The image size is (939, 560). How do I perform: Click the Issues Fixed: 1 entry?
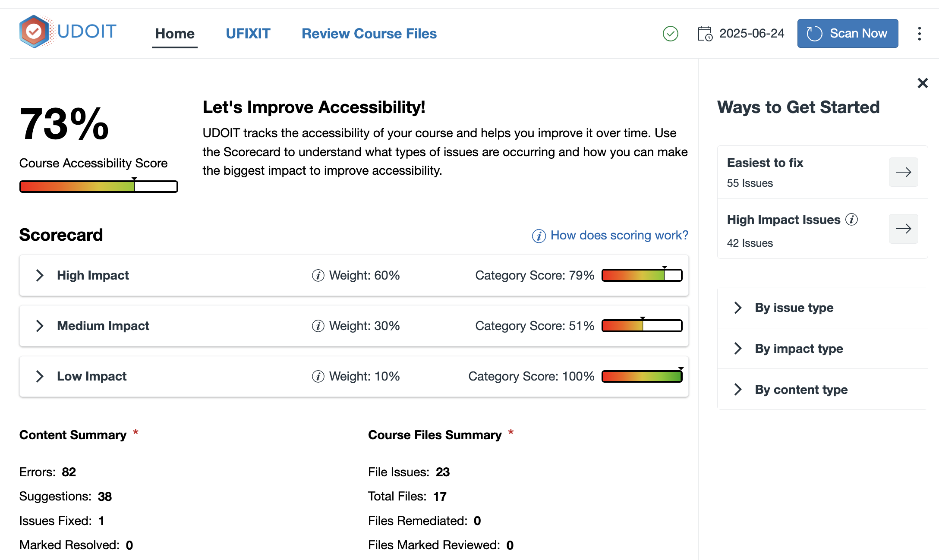coord(62,521)
